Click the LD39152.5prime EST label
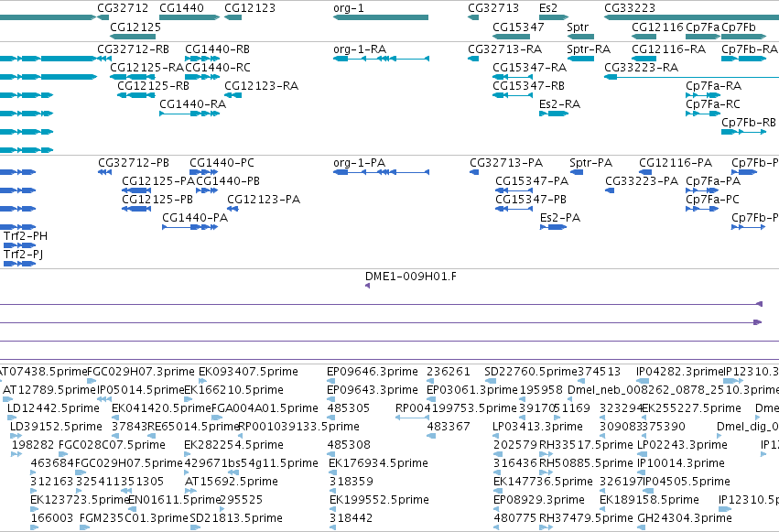 coord(56,428)
